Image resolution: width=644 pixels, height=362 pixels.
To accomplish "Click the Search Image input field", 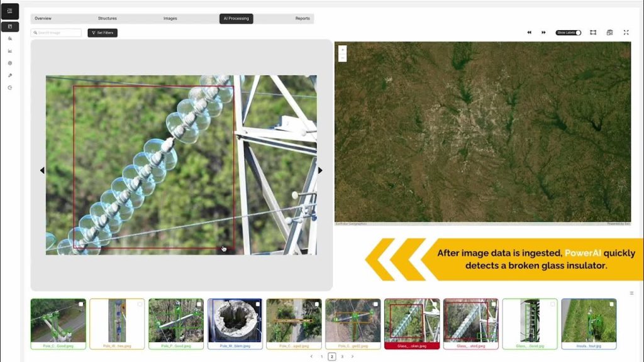I will tap(57, 33).
